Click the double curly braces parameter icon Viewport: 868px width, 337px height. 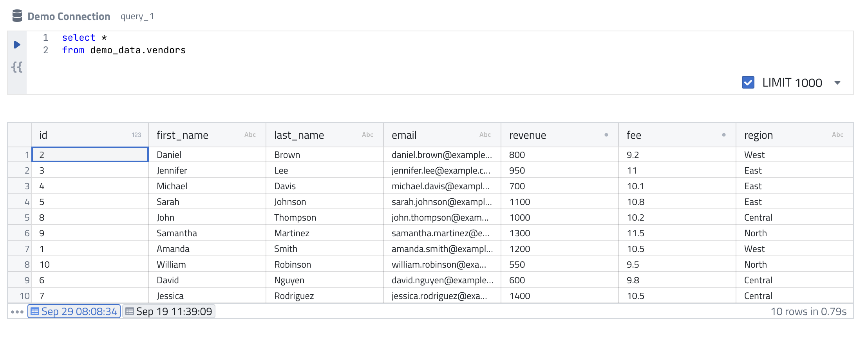pos(17,67)
